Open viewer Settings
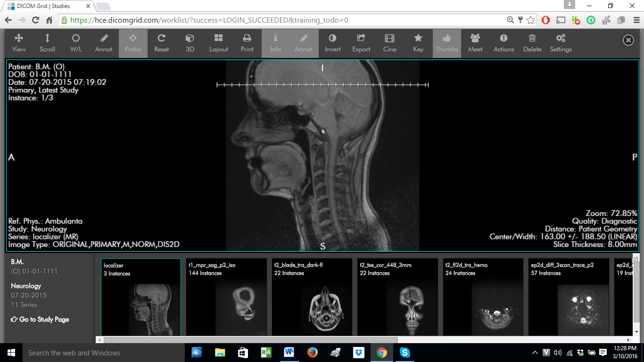 coord(561,43)
